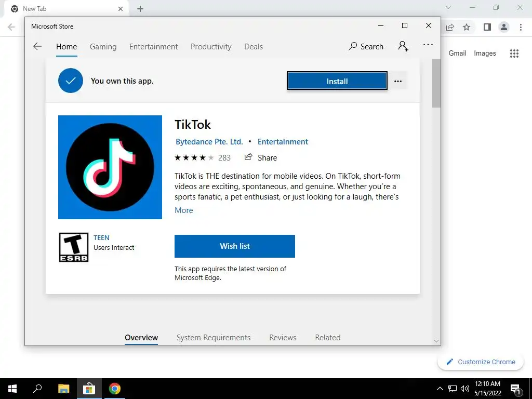Open Bytedance Pte. Ltd. publisher link

pos(209,142)
